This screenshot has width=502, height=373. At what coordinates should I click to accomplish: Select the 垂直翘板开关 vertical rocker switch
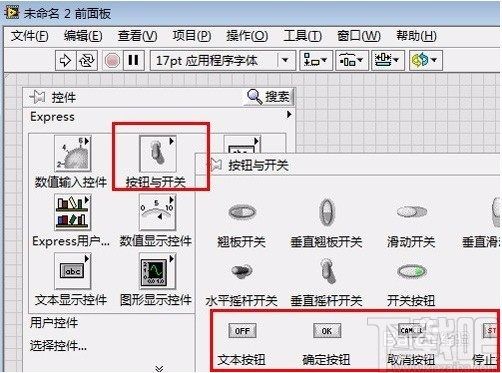pos(326,212)
